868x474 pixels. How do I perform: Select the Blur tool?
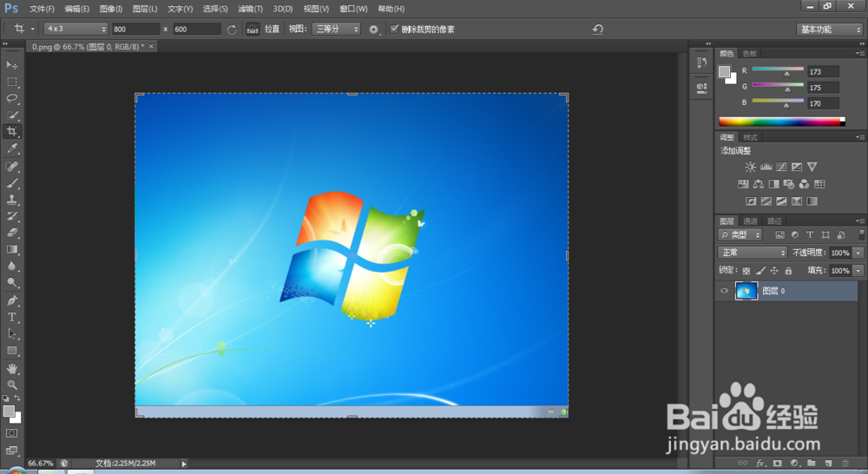(x=11, y=267)
